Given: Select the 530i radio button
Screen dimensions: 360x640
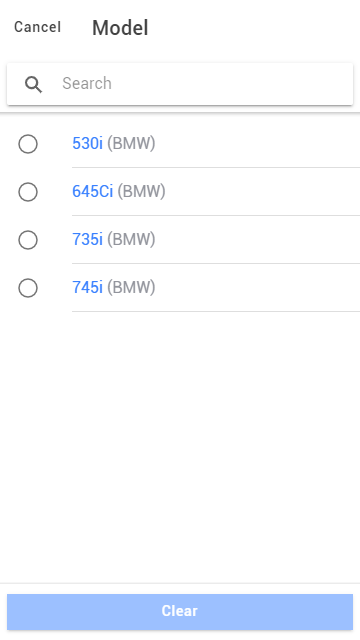Looking at the screenshot, I should pos(28,144).
